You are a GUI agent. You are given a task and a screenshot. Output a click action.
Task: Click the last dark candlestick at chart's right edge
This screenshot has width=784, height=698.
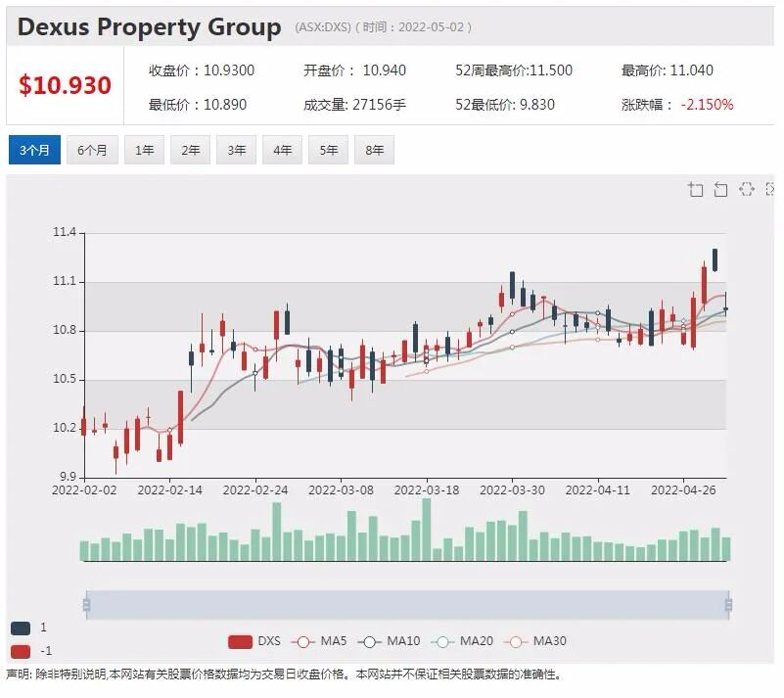(725, 309)
